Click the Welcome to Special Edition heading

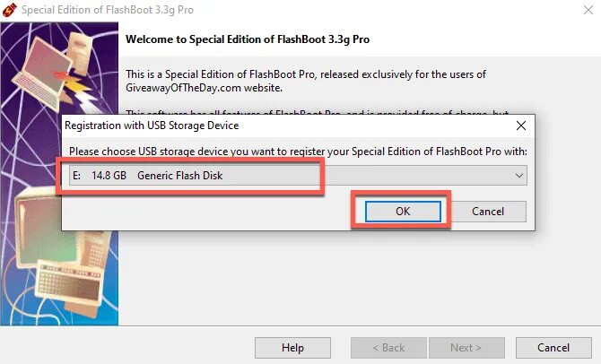248,39
